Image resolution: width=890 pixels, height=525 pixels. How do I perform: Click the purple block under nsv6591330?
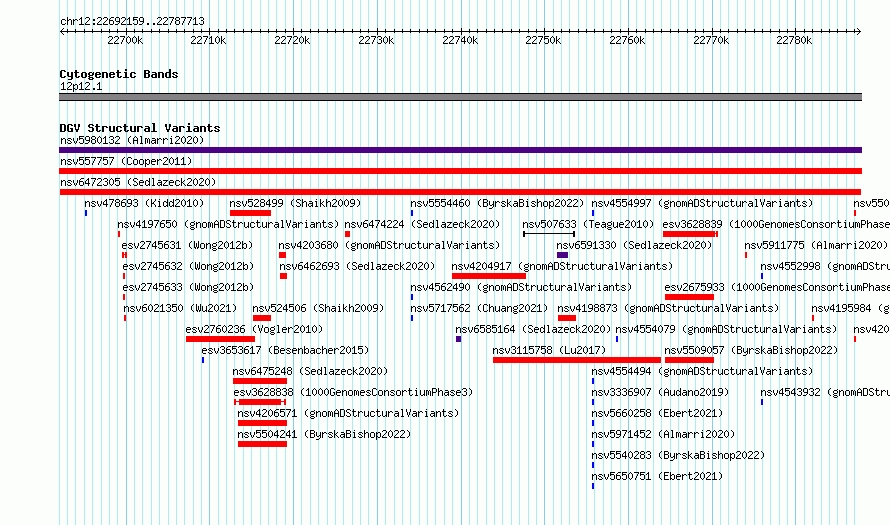point(562,255)
